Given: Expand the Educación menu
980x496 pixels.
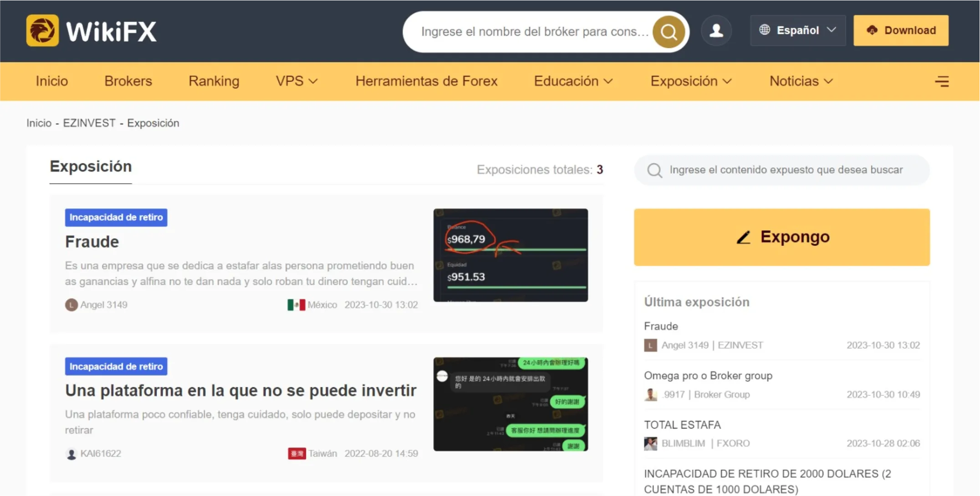Looking at the screenshot, I should [573, 81].
